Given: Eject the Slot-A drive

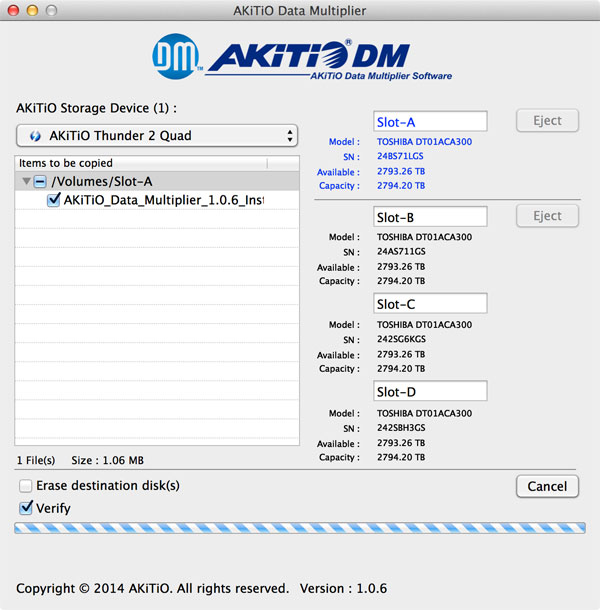Looking at the screenshot, I should 547,121.
